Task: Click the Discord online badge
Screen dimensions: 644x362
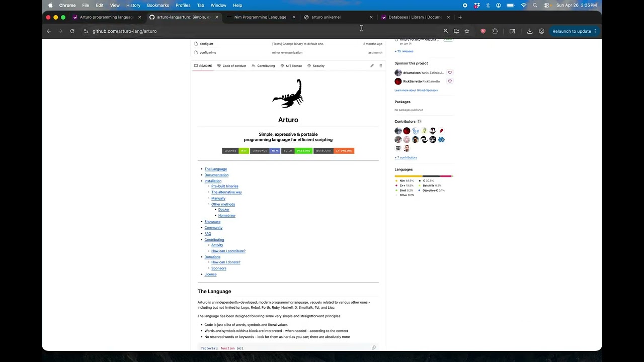Action: point(334,151)
